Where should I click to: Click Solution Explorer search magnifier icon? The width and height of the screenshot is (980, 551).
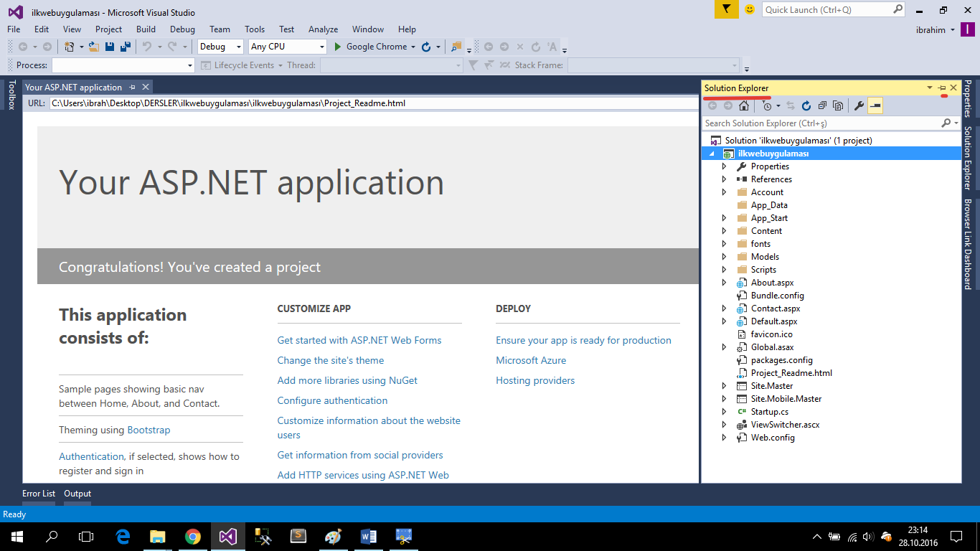(x=946, y=123)
